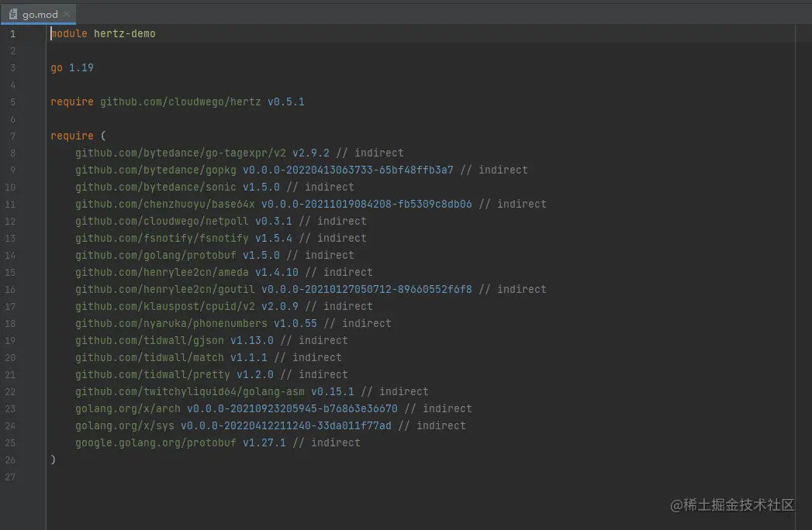This screenshot has height=530, width=812.
Task: Click 'github.com/bytedance/sonic' path
Action: pos(155,188)
